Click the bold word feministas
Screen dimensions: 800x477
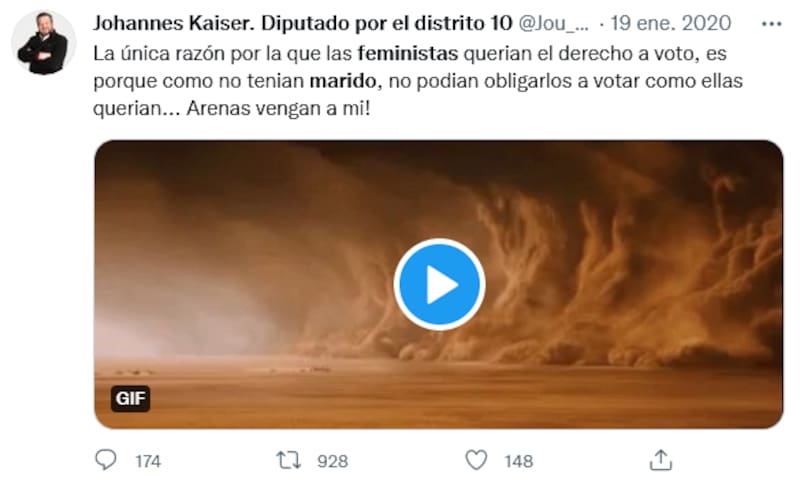(x=408, y=53)
